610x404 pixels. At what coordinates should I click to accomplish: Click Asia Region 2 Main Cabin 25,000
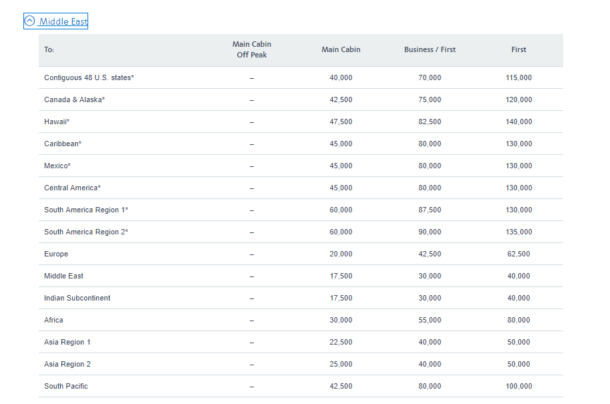341,364
